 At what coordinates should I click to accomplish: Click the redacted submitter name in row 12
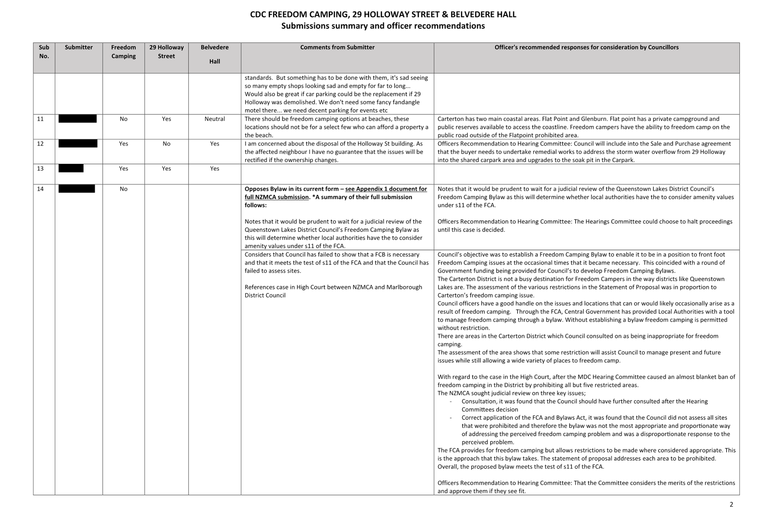click(78, 144)
